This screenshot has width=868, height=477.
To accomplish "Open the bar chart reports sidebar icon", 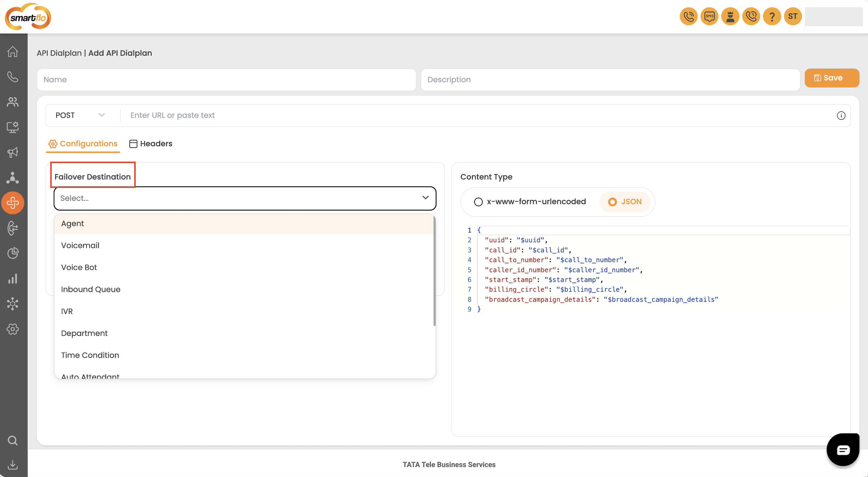I will 13,279.
